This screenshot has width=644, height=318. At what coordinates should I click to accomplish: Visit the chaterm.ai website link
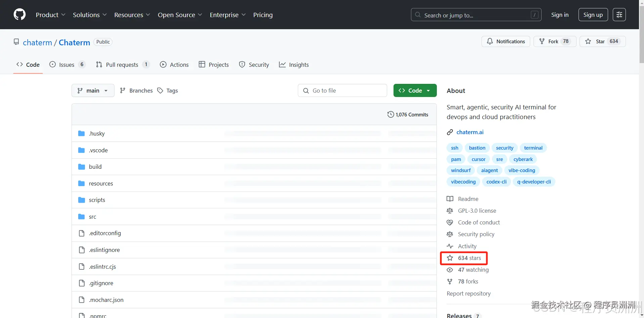click(470, 132)
